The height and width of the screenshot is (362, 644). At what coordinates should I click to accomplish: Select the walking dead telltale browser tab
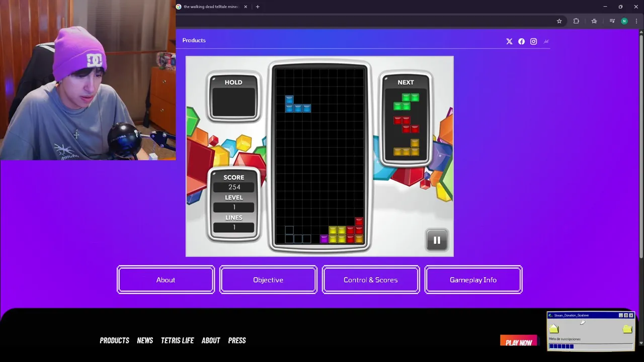coord(211,7)
